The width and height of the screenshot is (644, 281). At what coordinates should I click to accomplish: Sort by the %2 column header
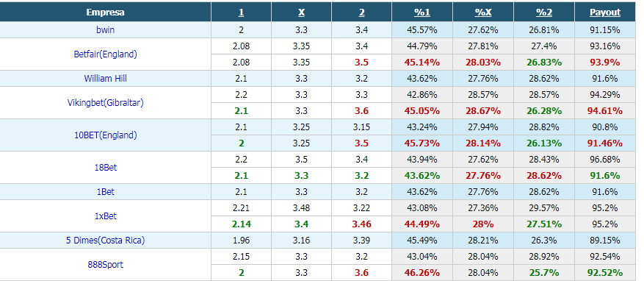[544, 13]
